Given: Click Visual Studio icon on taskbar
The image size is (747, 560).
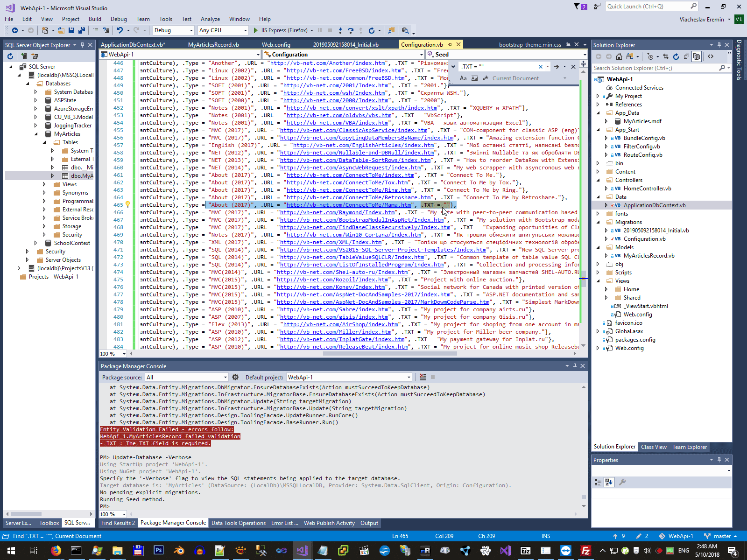Looking at the screenshot, I should pos(302,551).
